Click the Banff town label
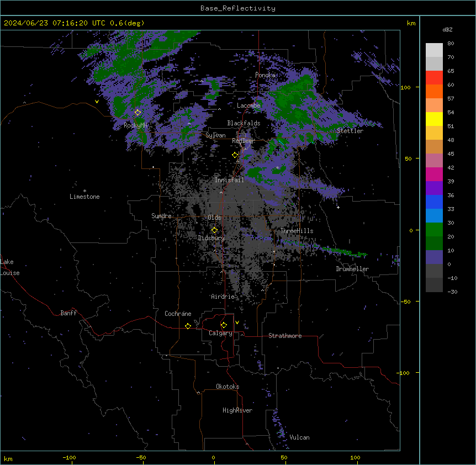The image size is (476, 465). 68,313
